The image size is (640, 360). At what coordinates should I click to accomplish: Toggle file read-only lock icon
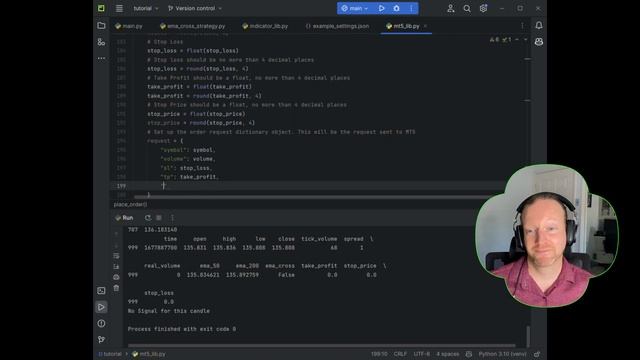tap(537, 354)
